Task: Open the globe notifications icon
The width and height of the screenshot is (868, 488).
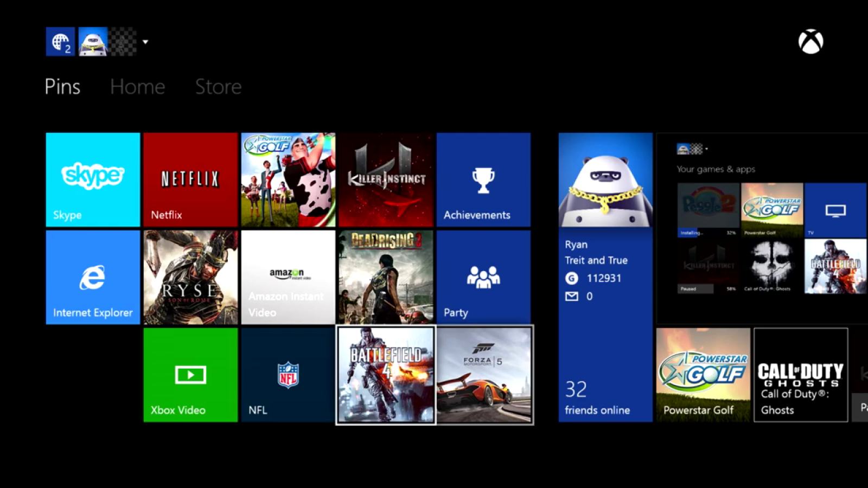Action: [60, 42]
